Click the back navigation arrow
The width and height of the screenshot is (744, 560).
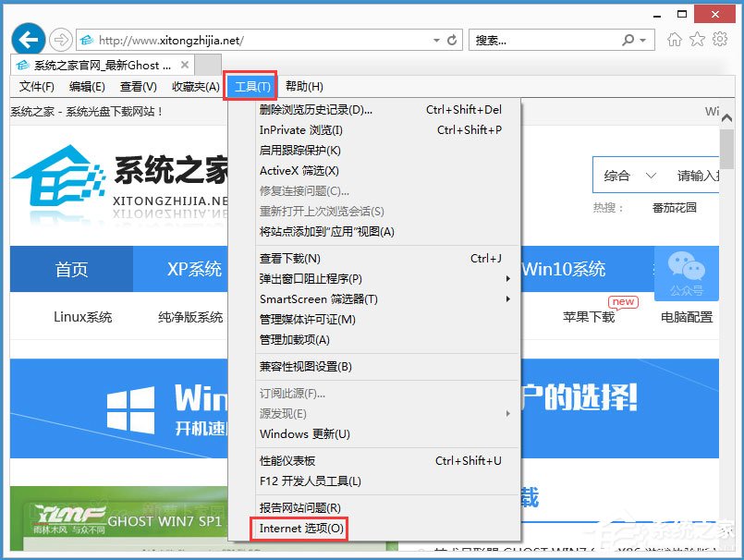point(28,40)
